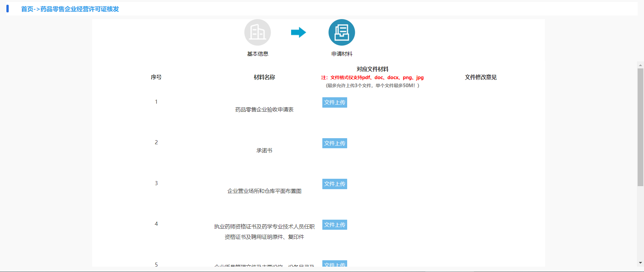Upload file for 执业药师资格证书 row
Image resolution: width=644 pixels, height=272 pixels.
coord(334,225)
